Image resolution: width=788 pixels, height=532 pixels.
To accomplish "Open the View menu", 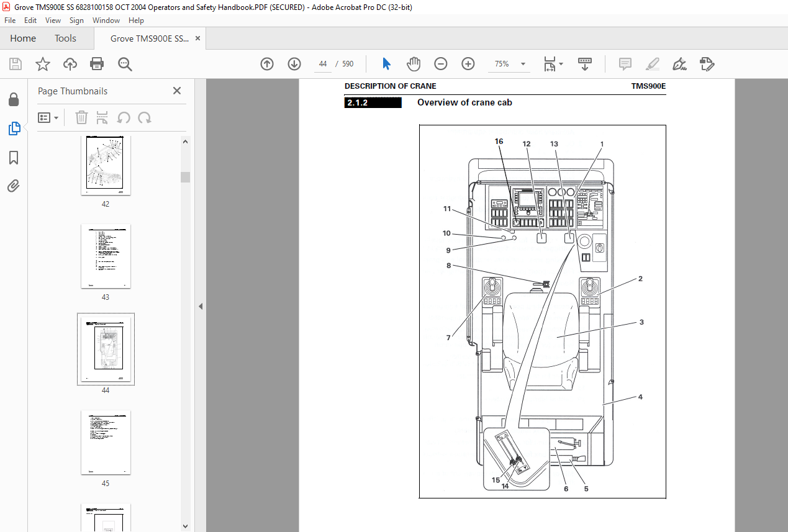I will 53,20.
